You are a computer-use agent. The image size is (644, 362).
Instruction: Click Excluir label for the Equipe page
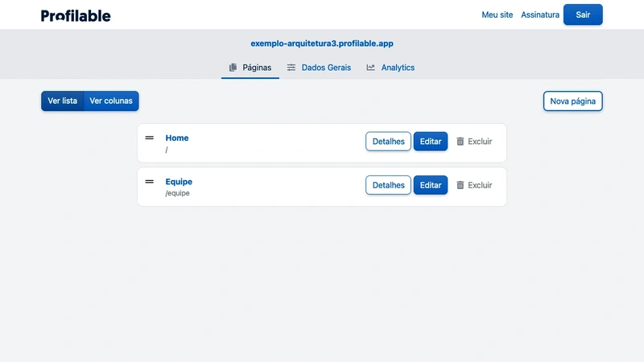pos(480,185)
